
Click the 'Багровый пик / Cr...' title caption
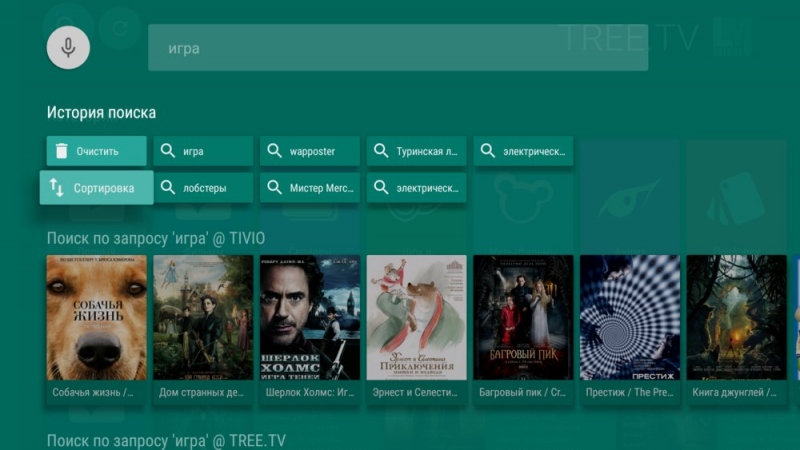point(522,392)
